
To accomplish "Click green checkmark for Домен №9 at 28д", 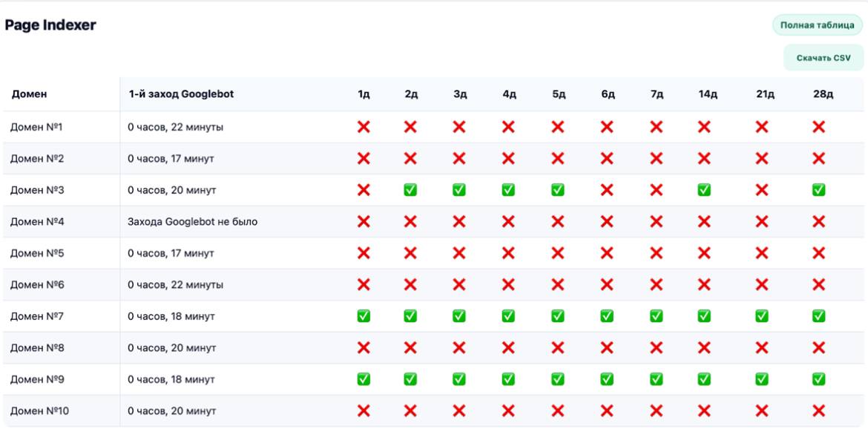I will [818, 379].
